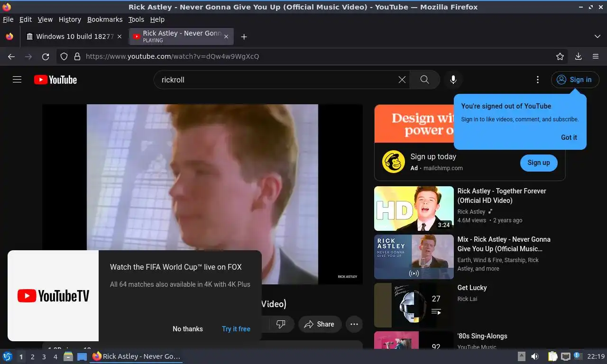Open Firefox View pinned icon
This screenshot has width=607, height=364.
pyautogui.click(x=9, y=36)
